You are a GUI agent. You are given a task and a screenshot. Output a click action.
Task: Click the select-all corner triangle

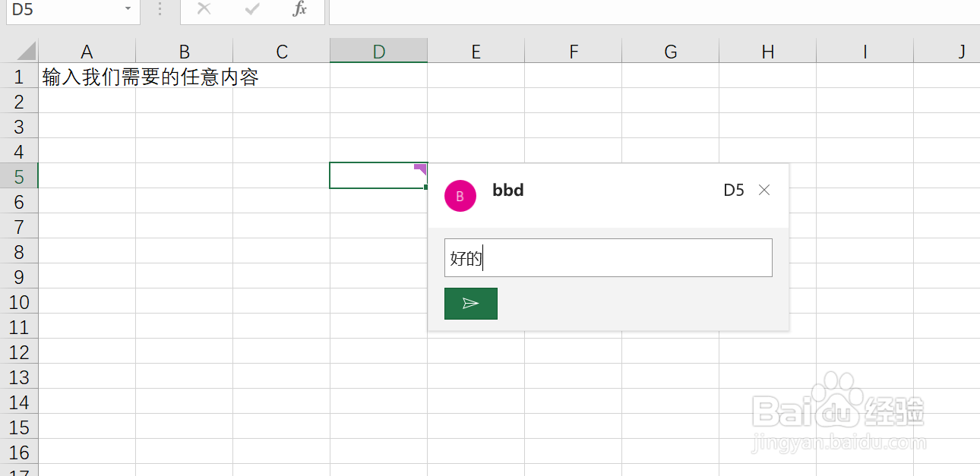point(26,52)
